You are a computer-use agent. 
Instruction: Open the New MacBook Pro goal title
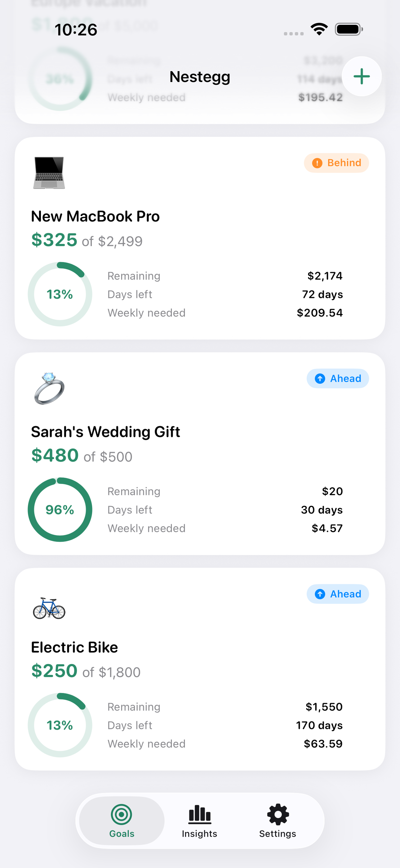coord(95,216)
